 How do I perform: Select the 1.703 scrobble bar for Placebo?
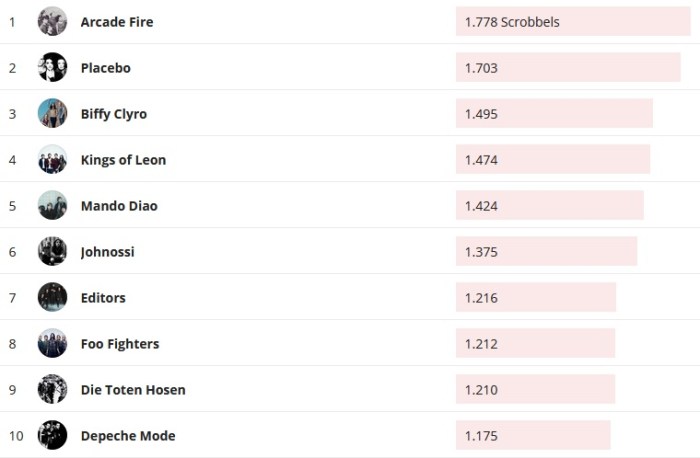(x=568, y=68)
